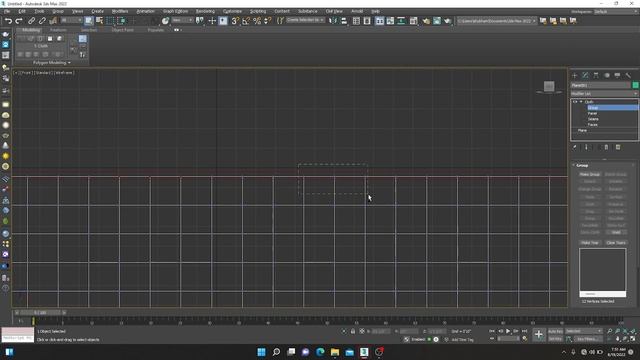Screen dimensions: 640x360
Task: Click the Configure Modifier Sets icon
Action: point(618,147)
